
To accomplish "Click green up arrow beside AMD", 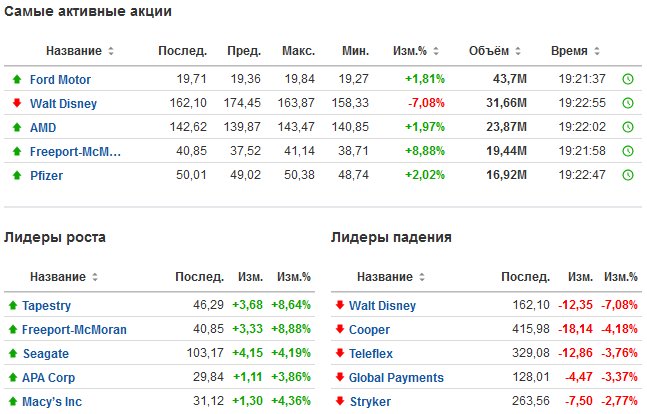I will click(17, 127).
